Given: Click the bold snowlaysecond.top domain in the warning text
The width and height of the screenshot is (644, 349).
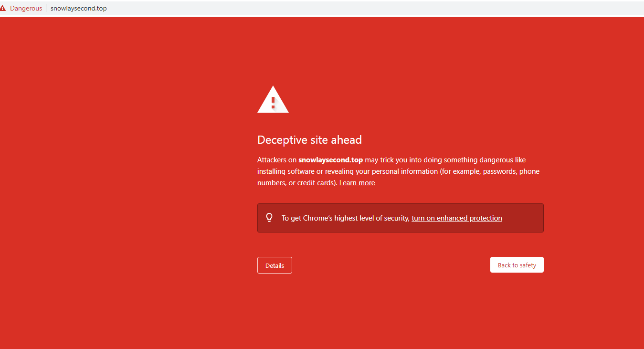Looking at the screenshot, I should pyautogui.click(x=330, y=160).
